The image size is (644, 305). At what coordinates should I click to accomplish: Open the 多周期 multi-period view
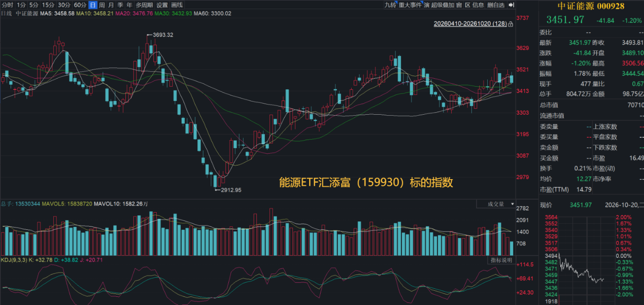coord(144,5)
